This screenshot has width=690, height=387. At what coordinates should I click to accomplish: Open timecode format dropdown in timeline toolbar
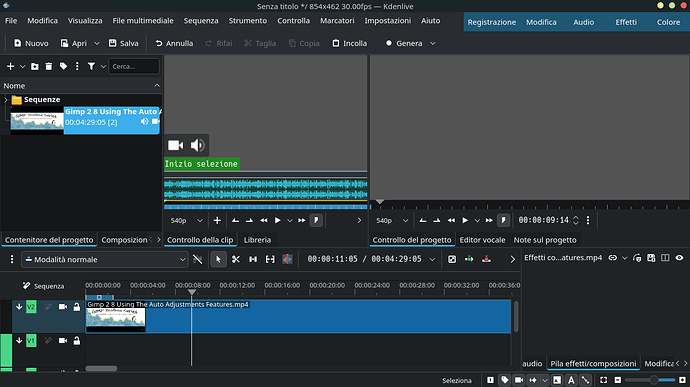(x=432, y=259)
